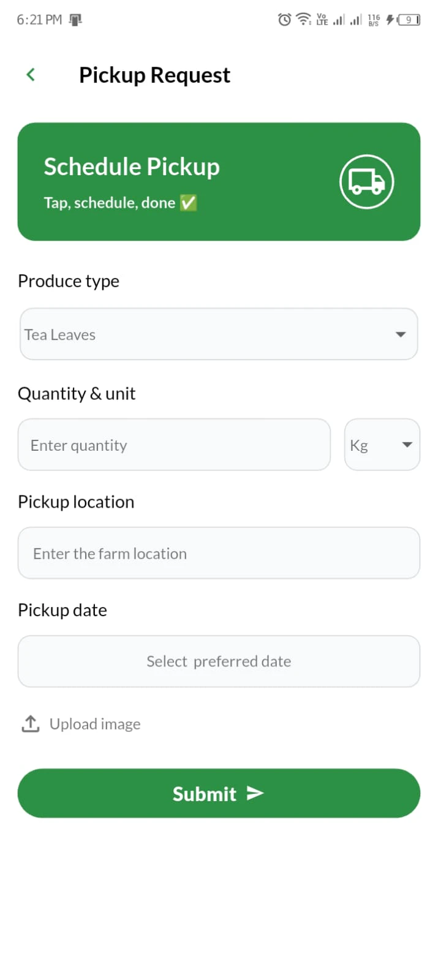This screenshot has height=980, width=438.
Task: Tap the unit dropdown arrow beside quantity
Action: [407, 445]
